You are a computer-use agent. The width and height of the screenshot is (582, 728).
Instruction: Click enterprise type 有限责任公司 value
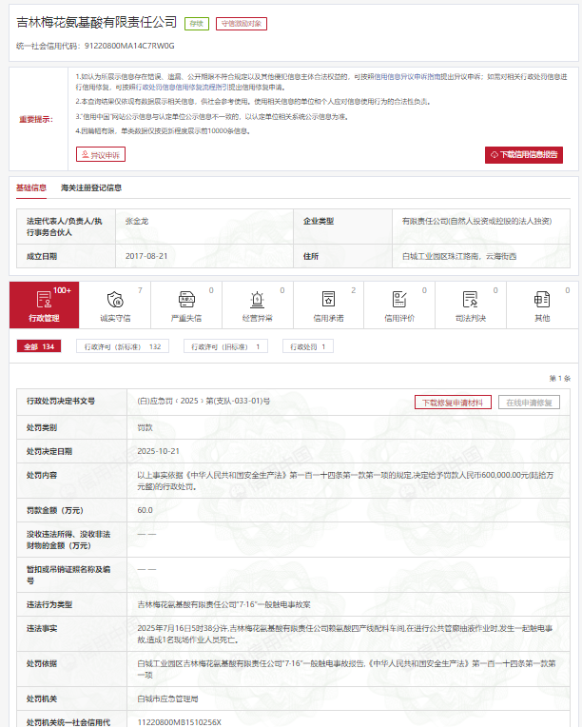coord(476,222)
